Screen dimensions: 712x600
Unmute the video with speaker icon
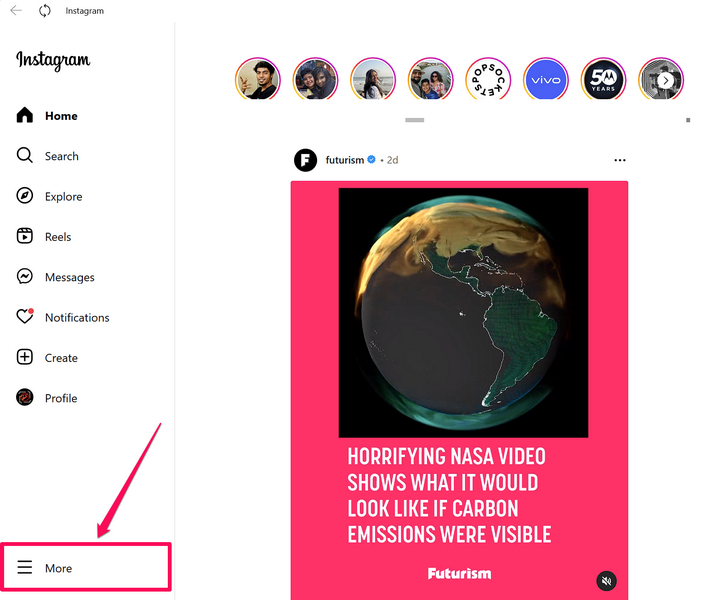tap(606, 580)
